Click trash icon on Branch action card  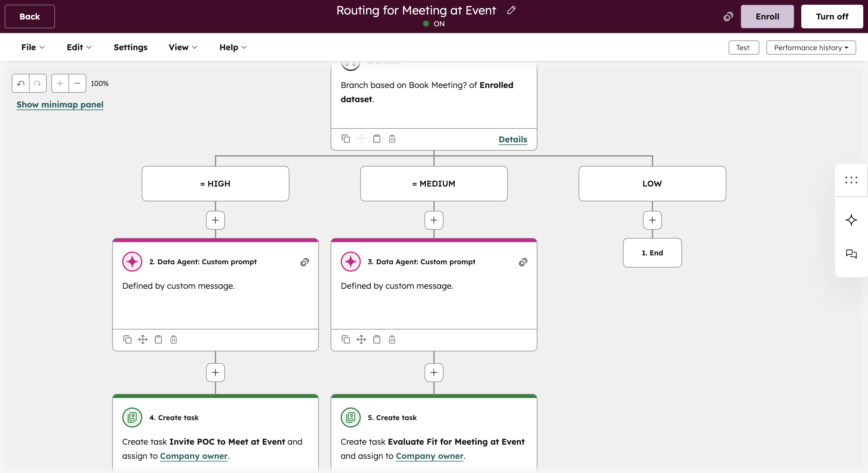click(392, 139)
